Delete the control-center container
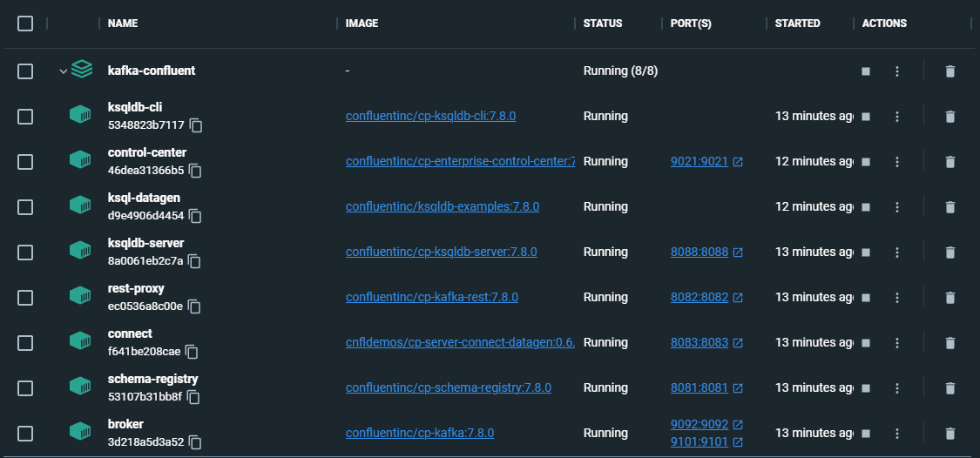The width and height of the screenshot is (980, 458). point(950,162)
